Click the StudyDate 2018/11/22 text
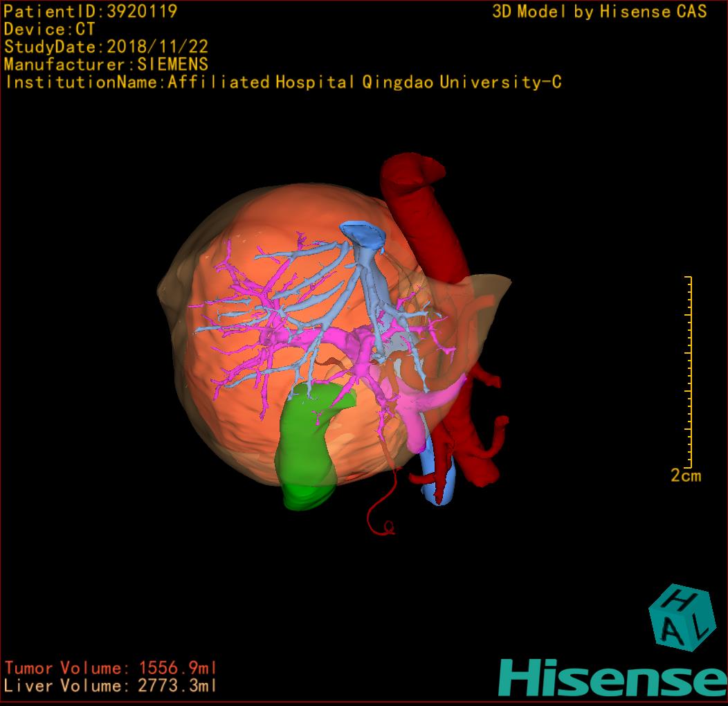728x706 pixels. click(x=106, y=47)
